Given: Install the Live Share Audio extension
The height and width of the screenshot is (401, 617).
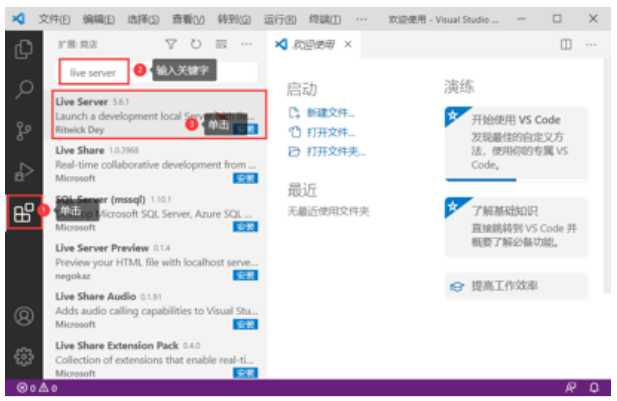Looking at the screenshot, I should (245, 324).
